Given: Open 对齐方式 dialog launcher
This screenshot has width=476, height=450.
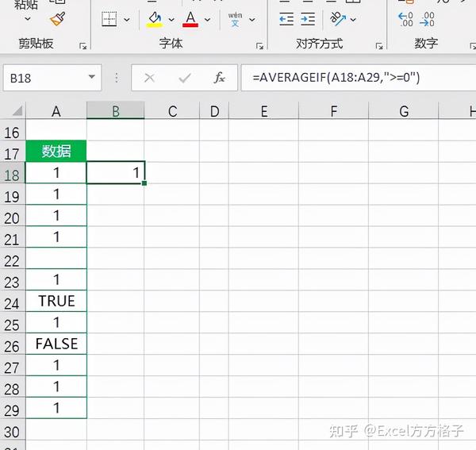Looking at the screenshot, I should 379,46.
